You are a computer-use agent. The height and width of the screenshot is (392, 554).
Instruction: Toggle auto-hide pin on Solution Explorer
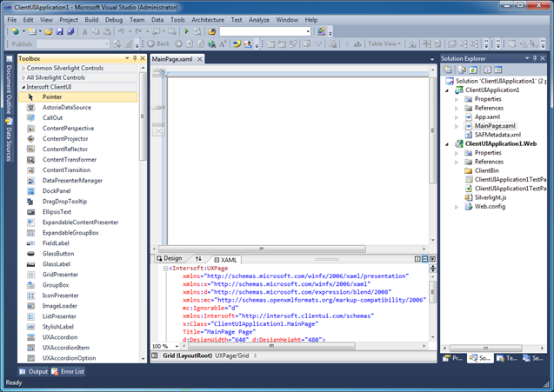(535, 58)
